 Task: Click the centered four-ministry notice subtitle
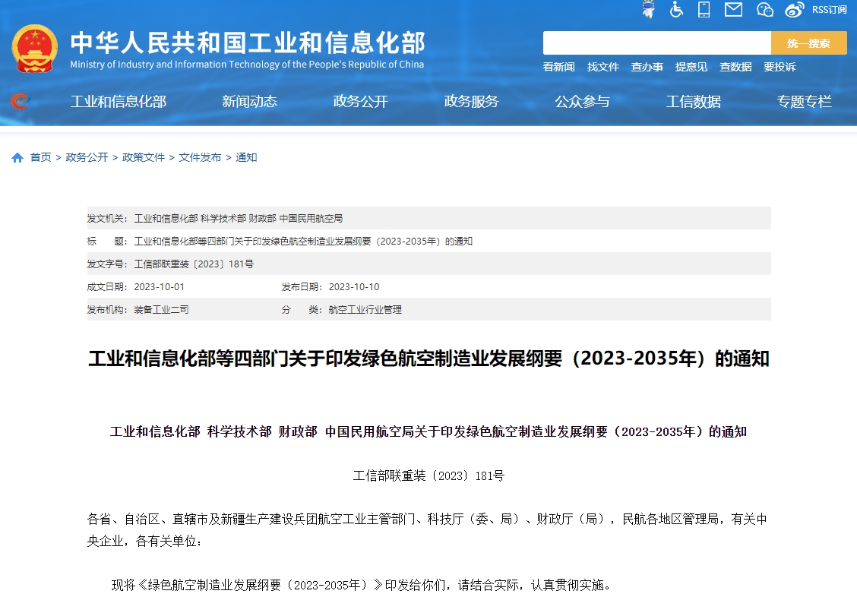pos(428,431)
